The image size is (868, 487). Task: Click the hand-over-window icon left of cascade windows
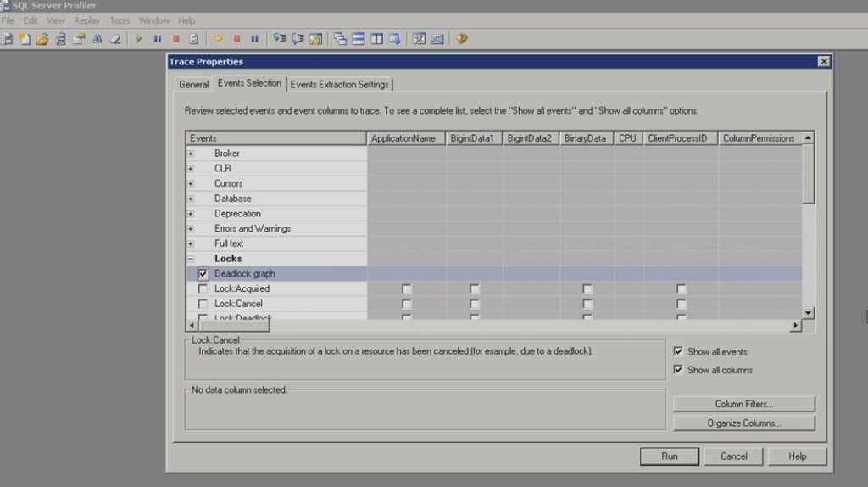[315, 39]
